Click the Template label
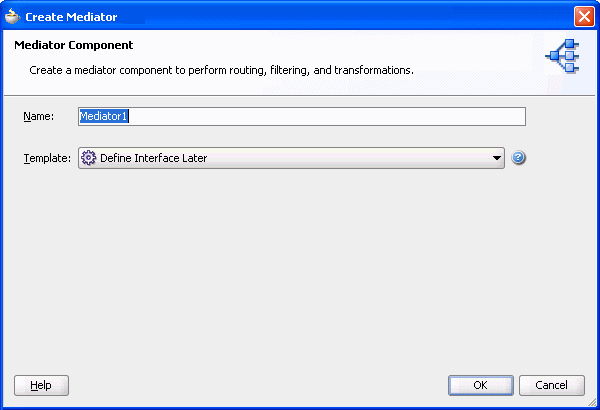 coord(47,158)
